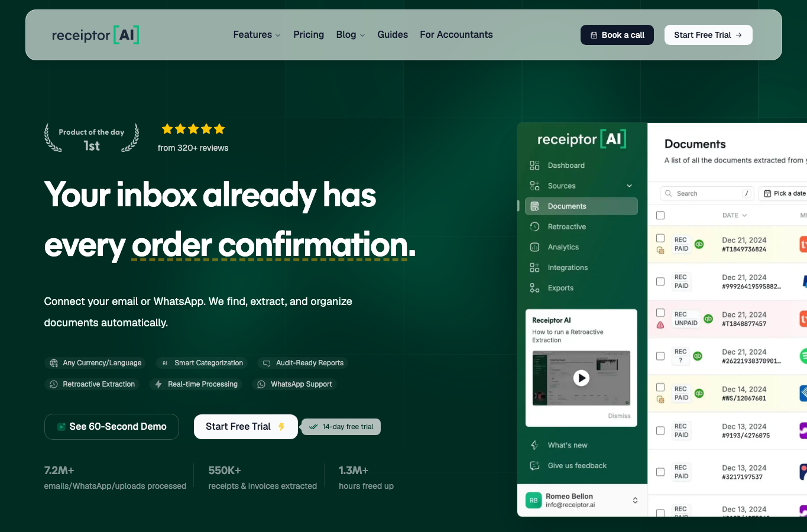Click the WhatsApp Support icon
The image size is (807, 532).
[261, 384]
